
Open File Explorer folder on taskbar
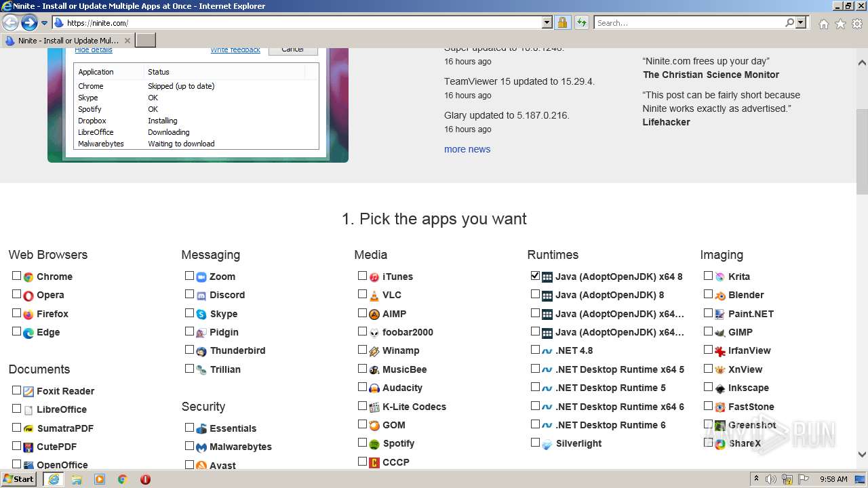(x=77, y=479)
